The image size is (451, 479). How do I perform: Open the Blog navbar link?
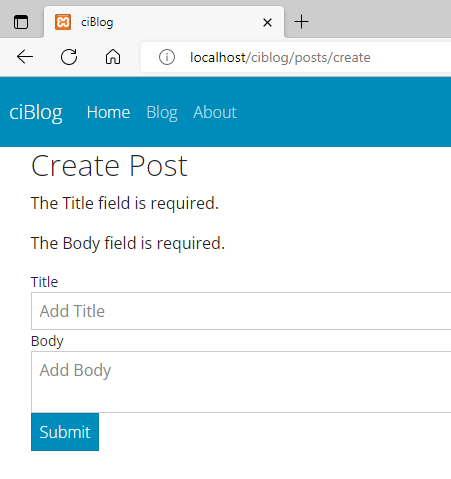tap(162, 113)
